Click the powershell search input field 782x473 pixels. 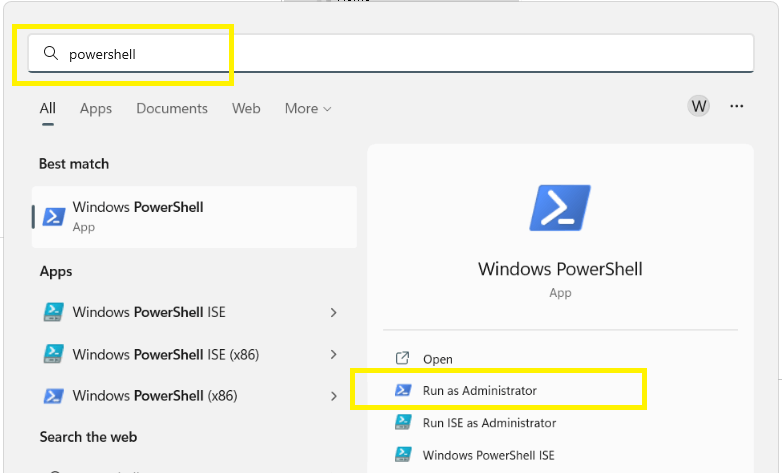coord(391,53)
